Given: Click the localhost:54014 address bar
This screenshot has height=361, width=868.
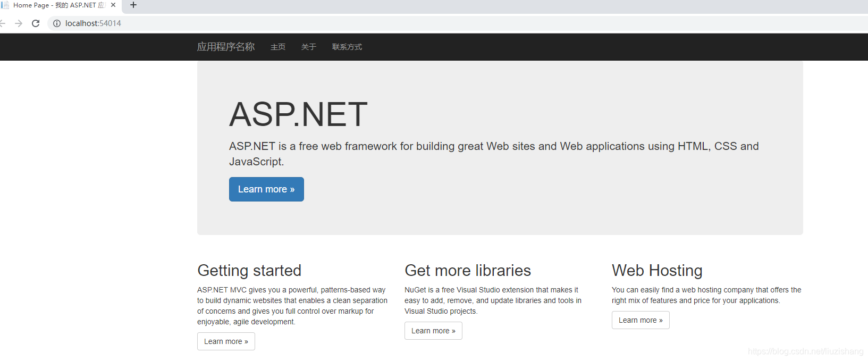Looking at the screenshot, I should pyautogui.click(x=457, y=23).
